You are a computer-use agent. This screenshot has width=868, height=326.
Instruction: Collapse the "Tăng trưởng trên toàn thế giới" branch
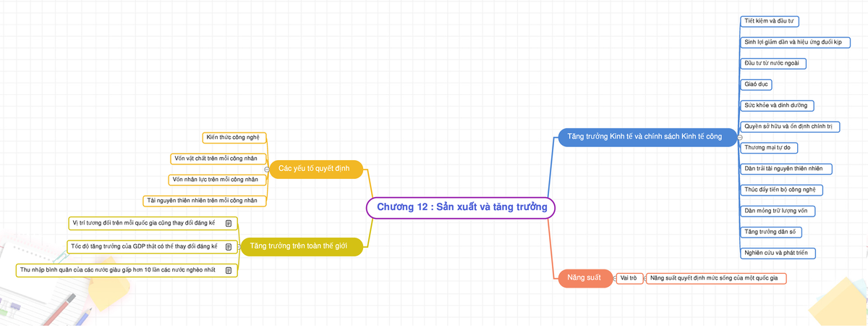point(239,246)
